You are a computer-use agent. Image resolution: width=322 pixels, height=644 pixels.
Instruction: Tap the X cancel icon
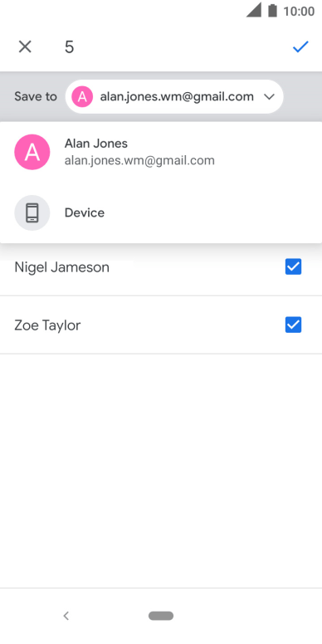25,46
